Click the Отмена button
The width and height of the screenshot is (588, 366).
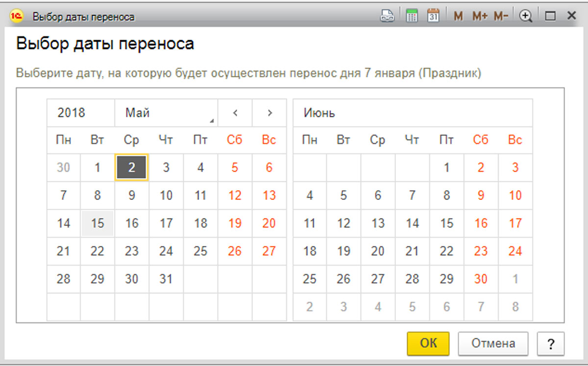coord(493,343)
